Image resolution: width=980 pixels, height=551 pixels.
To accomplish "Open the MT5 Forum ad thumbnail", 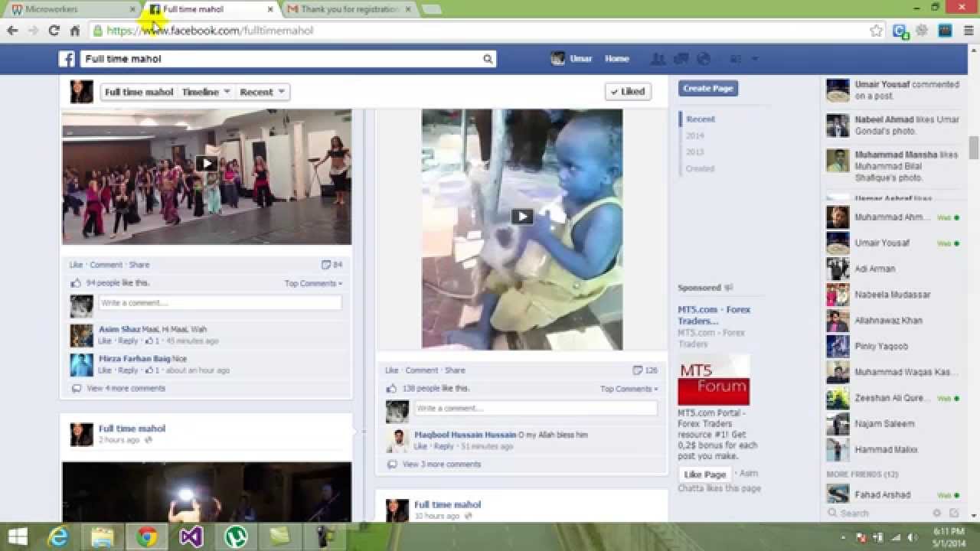I will click(714, 380).
